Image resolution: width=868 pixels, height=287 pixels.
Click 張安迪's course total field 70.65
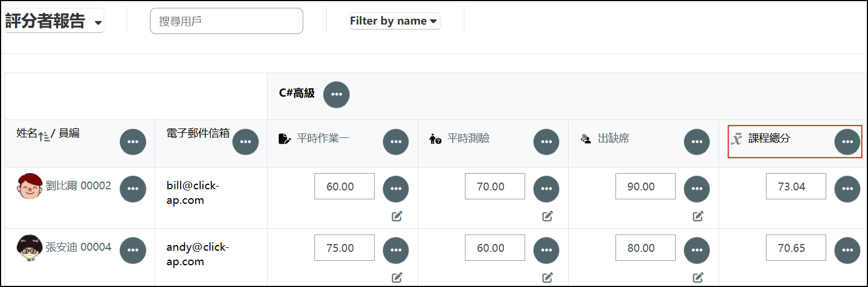tap(796, 248)
